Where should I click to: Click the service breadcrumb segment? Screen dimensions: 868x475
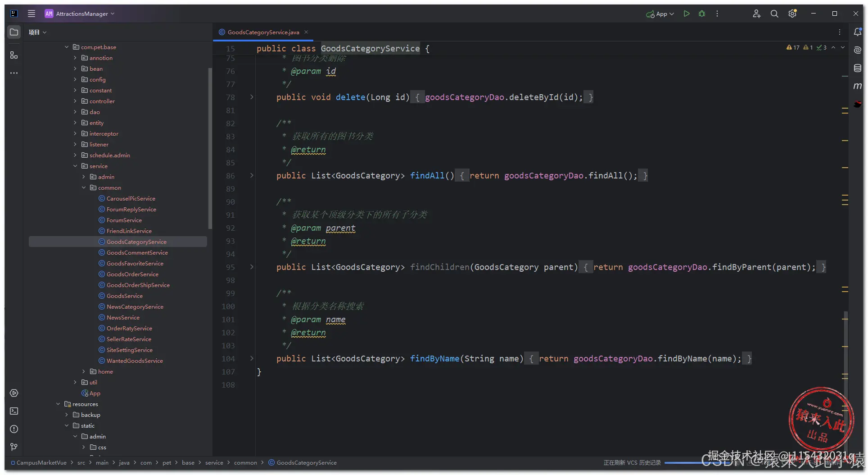pyautogui.click(x=214, y=462)
